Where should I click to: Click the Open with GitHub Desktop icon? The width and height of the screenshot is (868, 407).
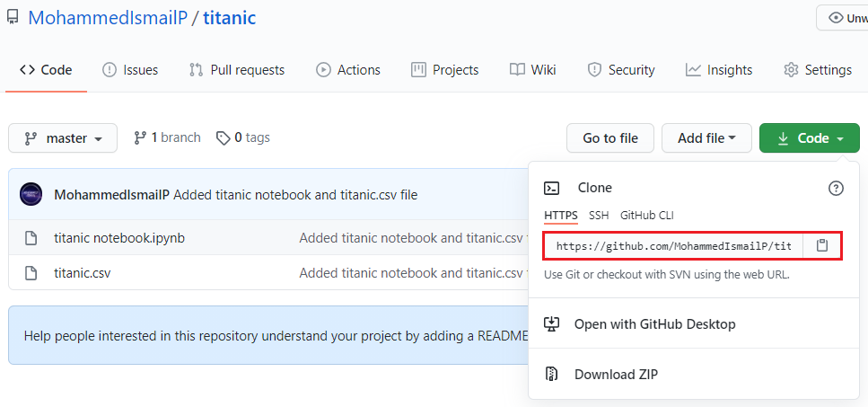point(553,324)
